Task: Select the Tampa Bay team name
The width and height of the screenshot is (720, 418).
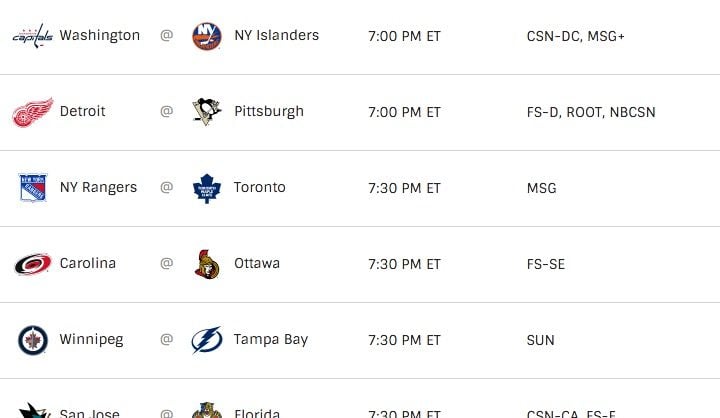Action: pyautogui.click(x=271, y=340)
